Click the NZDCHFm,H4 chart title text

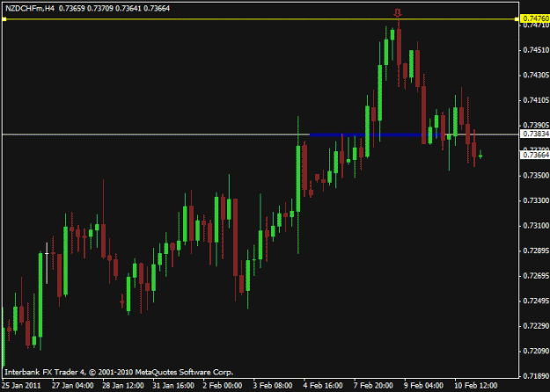(x=30, y=9)
